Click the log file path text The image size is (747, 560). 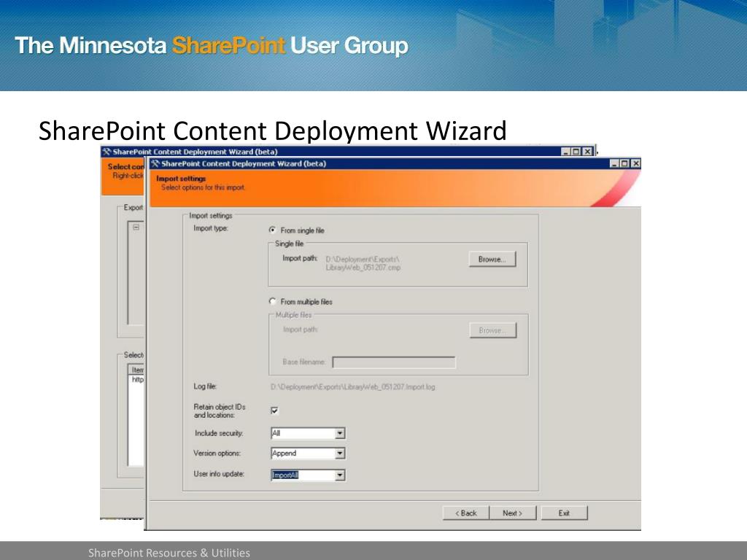point(352,386)
